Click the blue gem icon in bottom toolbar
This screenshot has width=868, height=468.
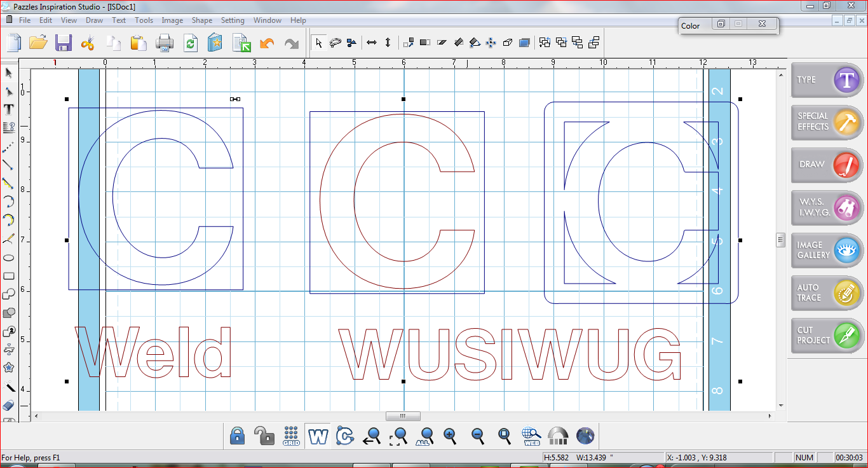pyautogui.click(x=585, y=436)
